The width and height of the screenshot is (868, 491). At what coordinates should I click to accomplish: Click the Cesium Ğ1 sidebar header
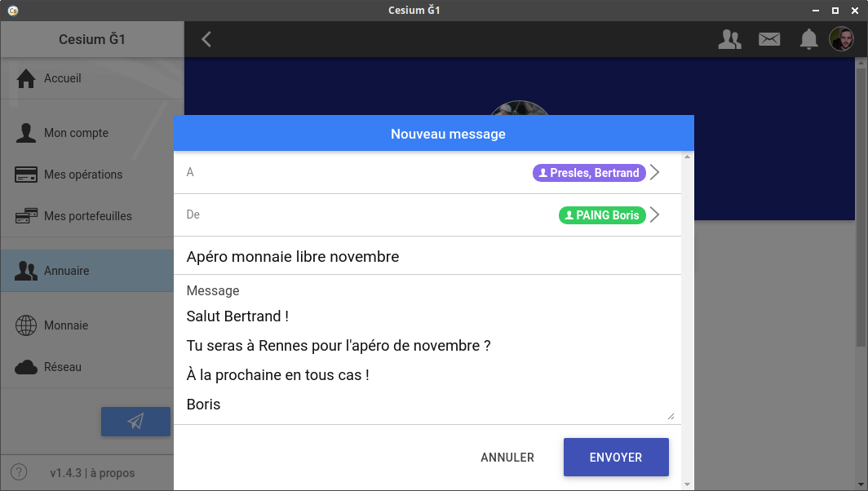tap(92, 39)
